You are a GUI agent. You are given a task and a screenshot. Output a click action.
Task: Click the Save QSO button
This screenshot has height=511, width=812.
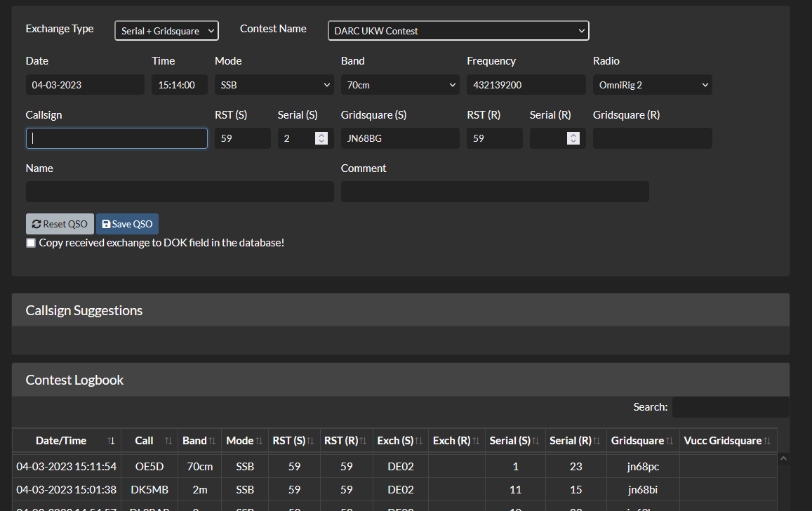pos(127,223)
